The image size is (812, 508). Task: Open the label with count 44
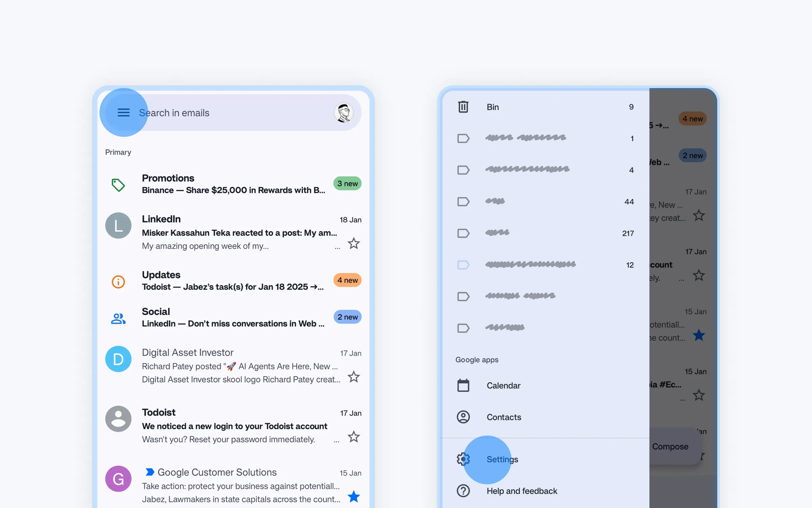(545, 202)
